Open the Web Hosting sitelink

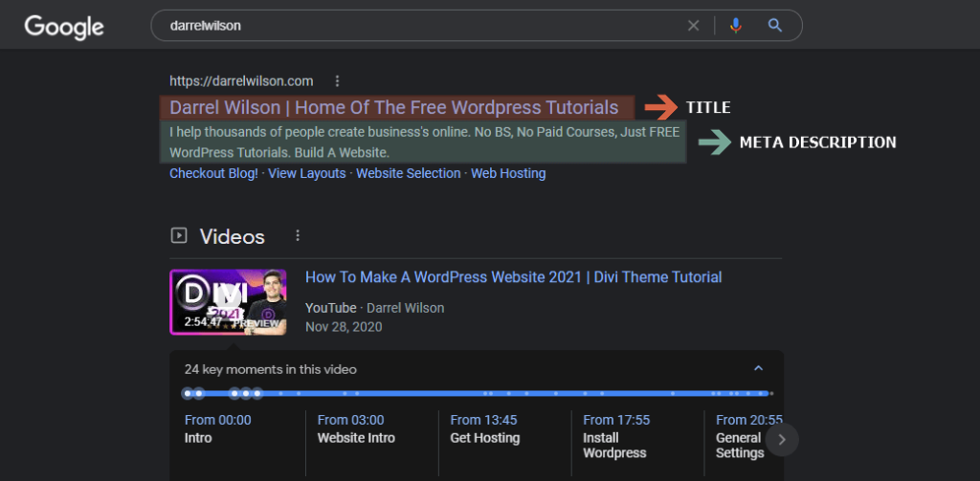point(508,173)
